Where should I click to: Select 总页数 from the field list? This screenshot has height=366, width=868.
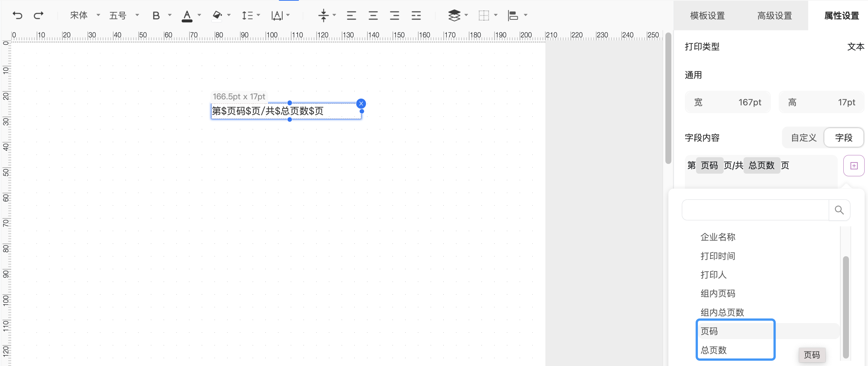(x=714, y=350)
